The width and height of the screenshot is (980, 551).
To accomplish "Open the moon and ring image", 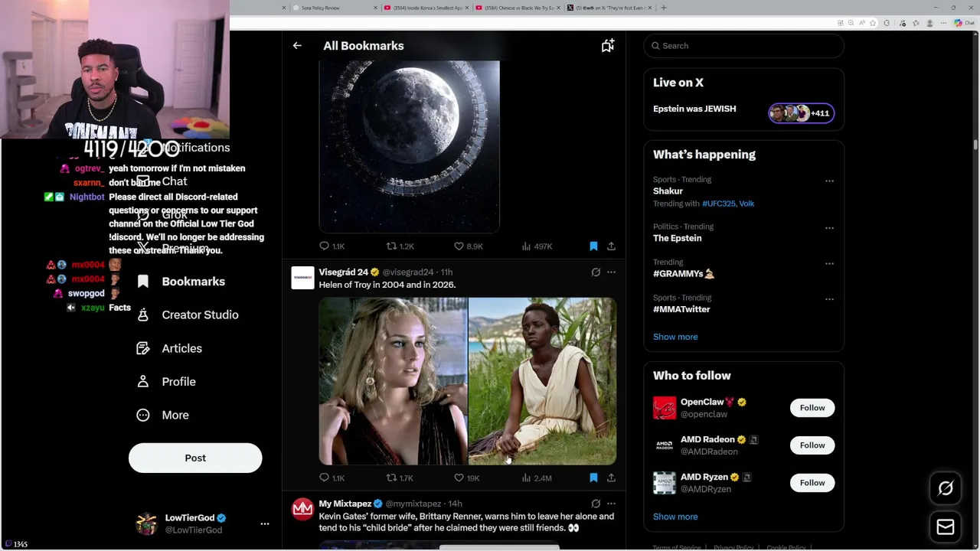I will [410, 147].
